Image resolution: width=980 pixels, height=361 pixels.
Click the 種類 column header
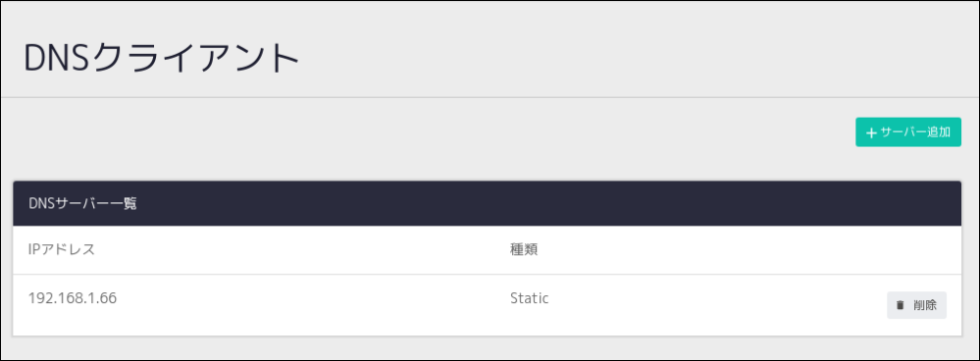[x=524, y=250]
